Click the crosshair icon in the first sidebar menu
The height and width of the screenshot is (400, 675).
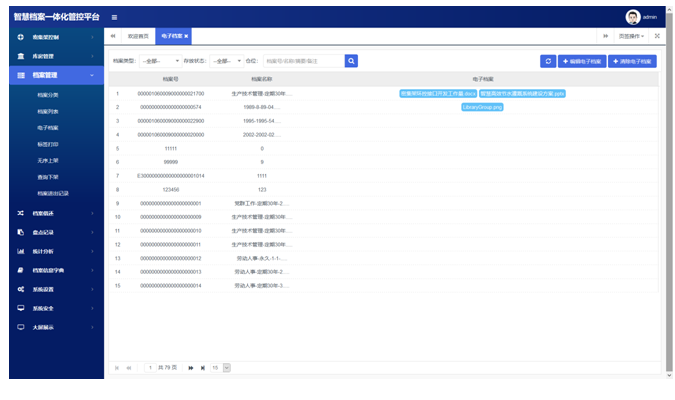pos(21,37)
